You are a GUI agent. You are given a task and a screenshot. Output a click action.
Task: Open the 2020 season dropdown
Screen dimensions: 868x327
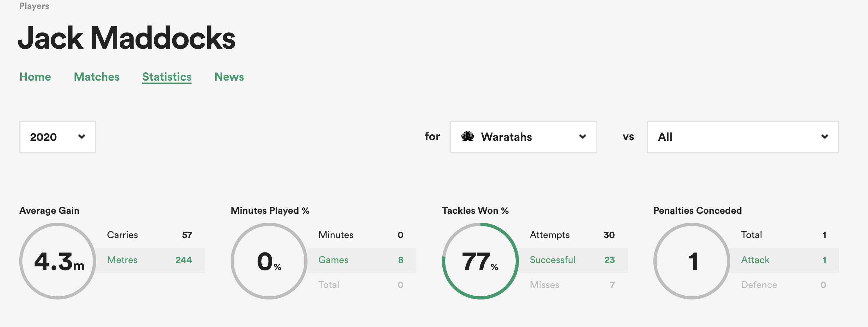tap(57, 137)
